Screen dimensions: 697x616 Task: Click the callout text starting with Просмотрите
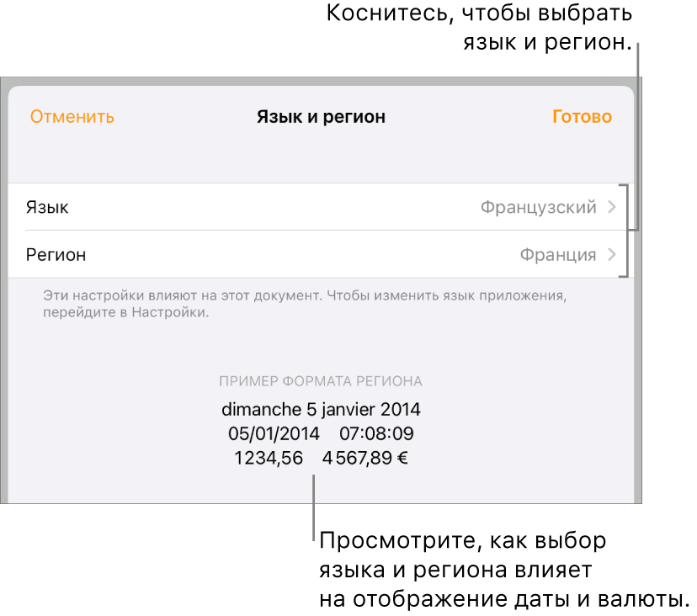coord(503,570)
